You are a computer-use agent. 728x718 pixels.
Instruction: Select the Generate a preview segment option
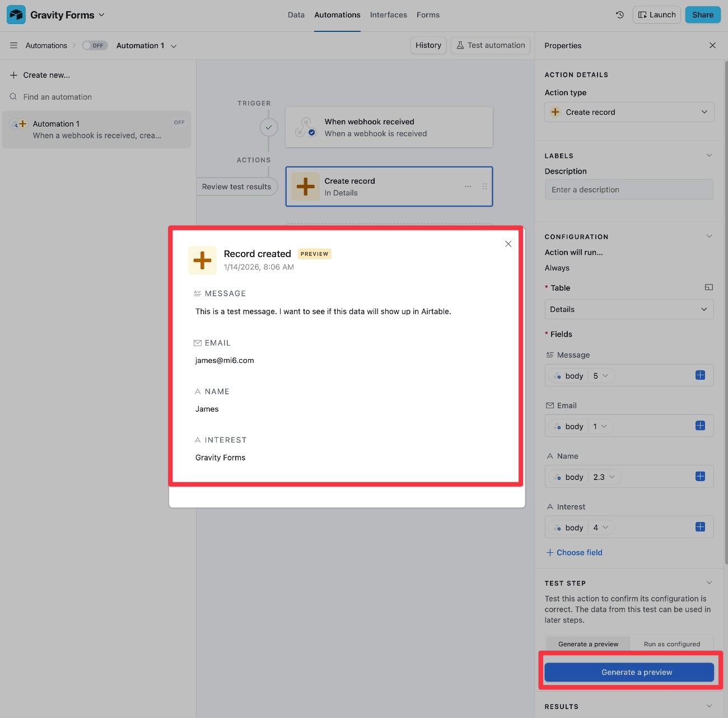click(588, 644)
